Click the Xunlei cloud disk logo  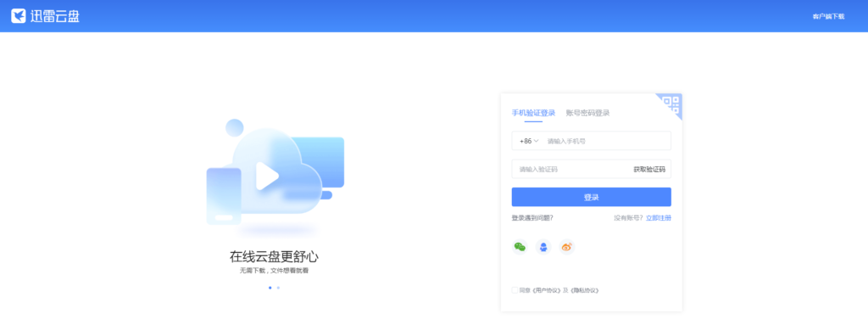click(46, 16)
